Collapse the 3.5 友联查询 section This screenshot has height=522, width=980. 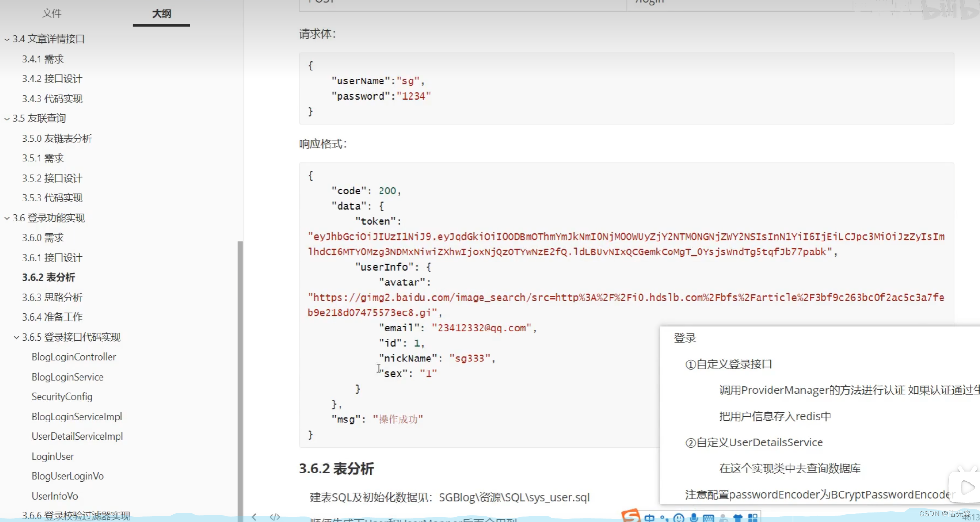click(6, 118)
